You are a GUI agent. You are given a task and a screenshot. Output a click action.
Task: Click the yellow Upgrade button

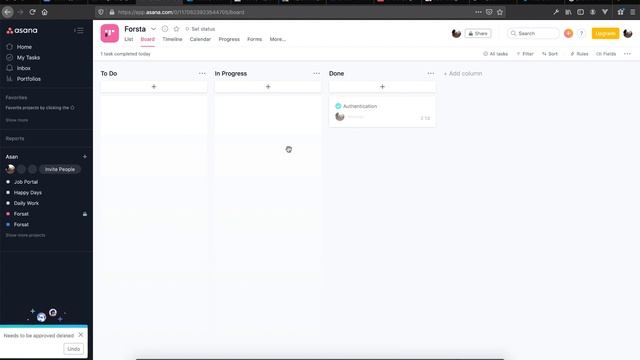coord(605,33)
